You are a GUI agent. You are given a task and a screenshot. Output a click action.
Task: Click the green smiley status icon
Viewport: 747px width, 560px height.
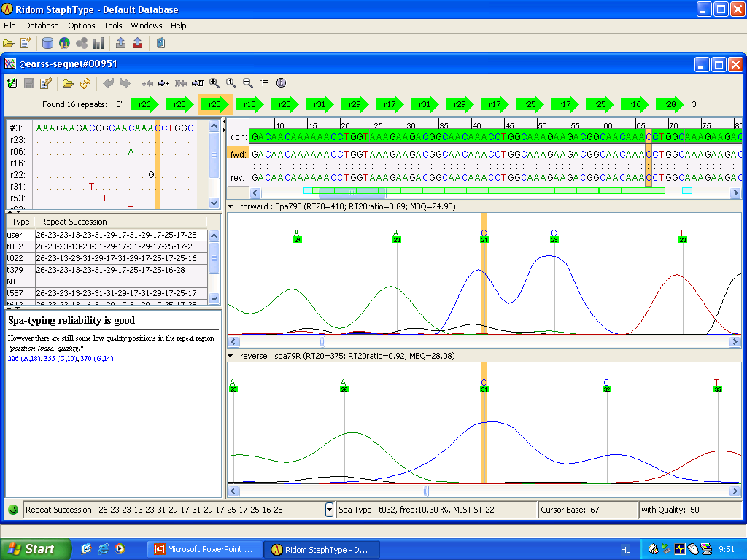point(13,510)
